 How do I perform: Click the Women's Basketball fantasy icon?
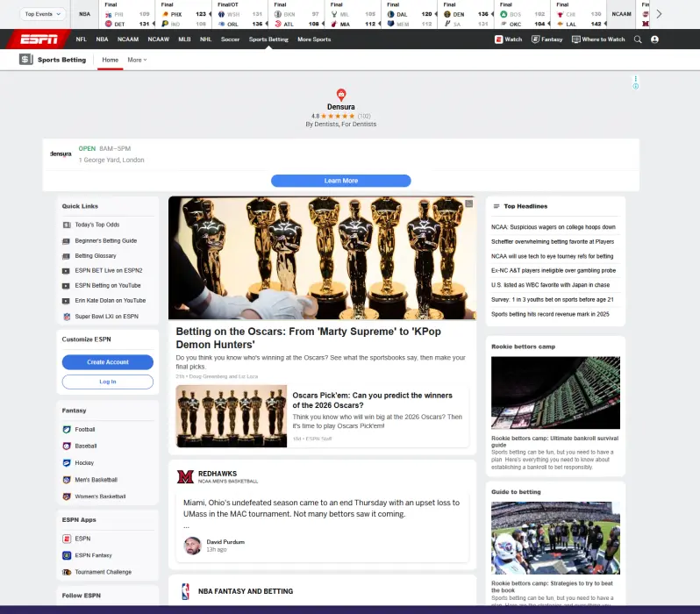67,496
